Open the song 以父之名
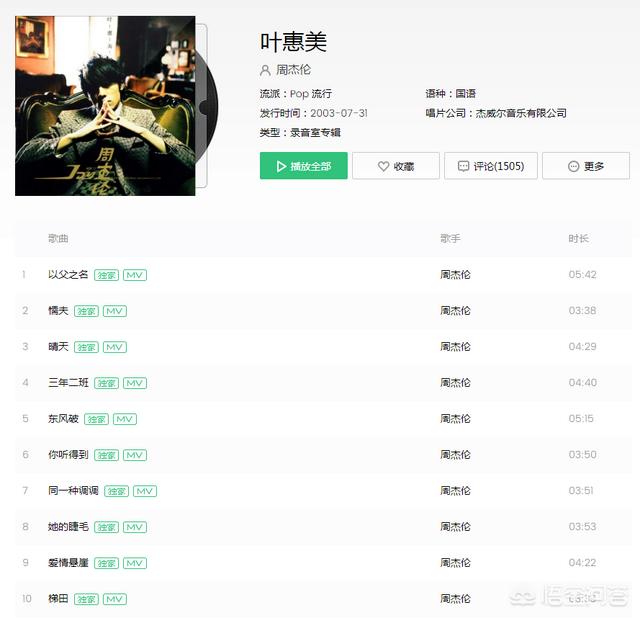Screen dimensions: 640x618 click(68, 275)
